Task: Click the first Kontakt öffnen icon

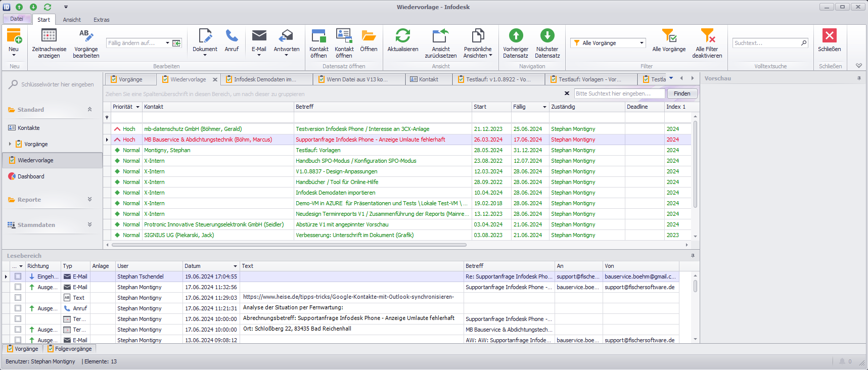Action: point(318,35)
